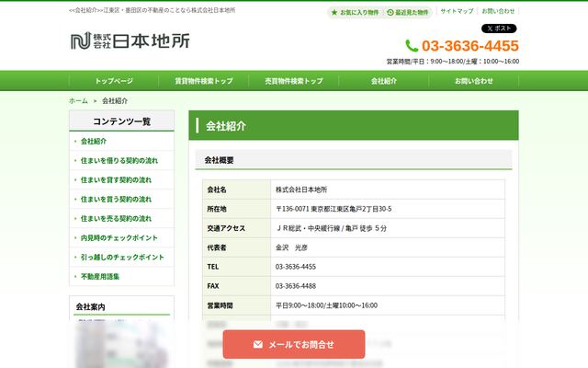Open サイトマップ link in header
The width and height of the screenshot is (588, 368).
(x=457, y=11)
